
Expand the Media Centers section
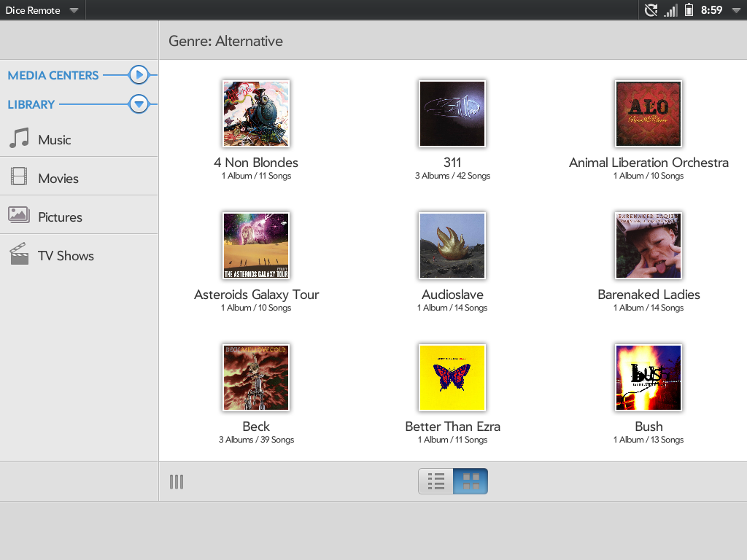tap(139, 75)
